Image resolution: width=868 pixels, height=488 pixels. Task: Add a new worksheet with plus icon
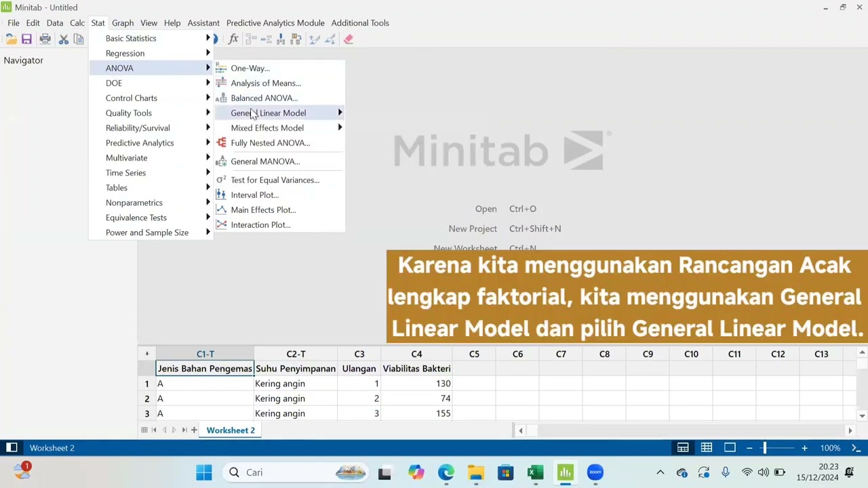pyautogui.click(x=194, y=430)
